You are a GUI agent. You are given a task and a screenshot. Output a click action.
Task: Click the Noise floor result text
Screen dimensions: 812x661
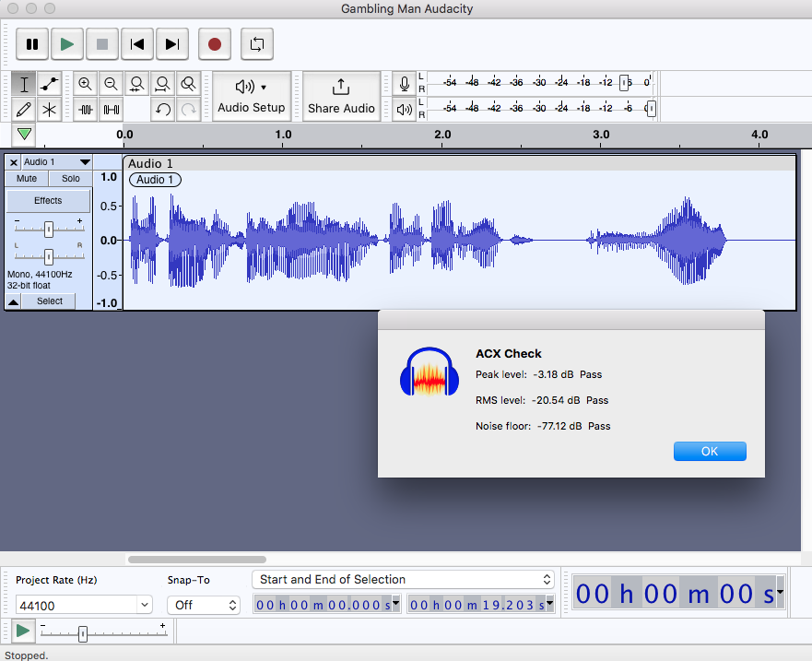(543, 426)
